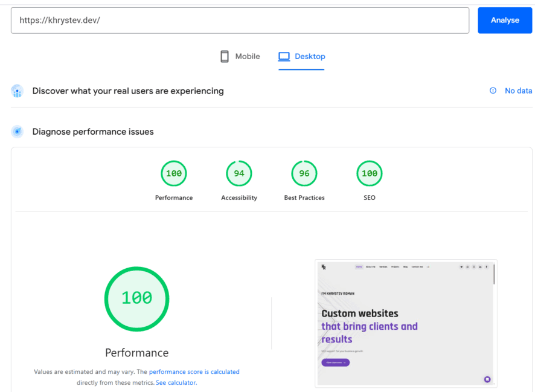Open the See calculator link
This screenshot has width=535, height=392.
pyautogui.click(x=176, y=382)
